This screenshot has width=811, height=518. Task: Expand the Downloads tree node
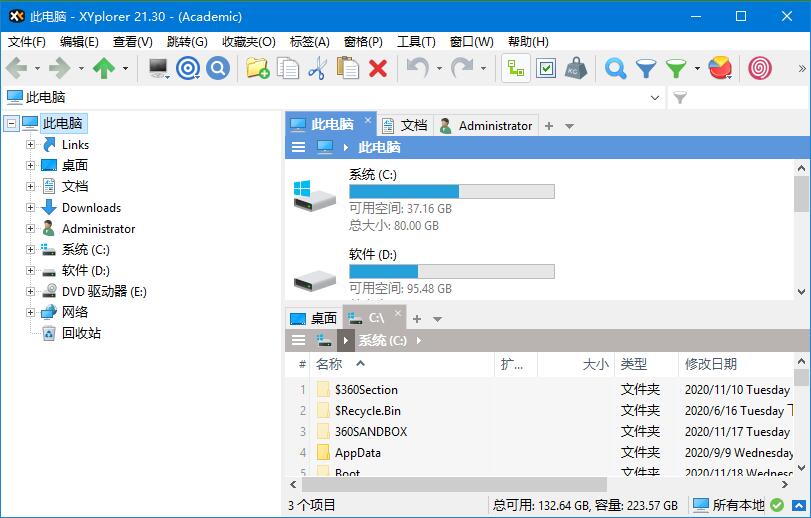[x=31, y=207]
